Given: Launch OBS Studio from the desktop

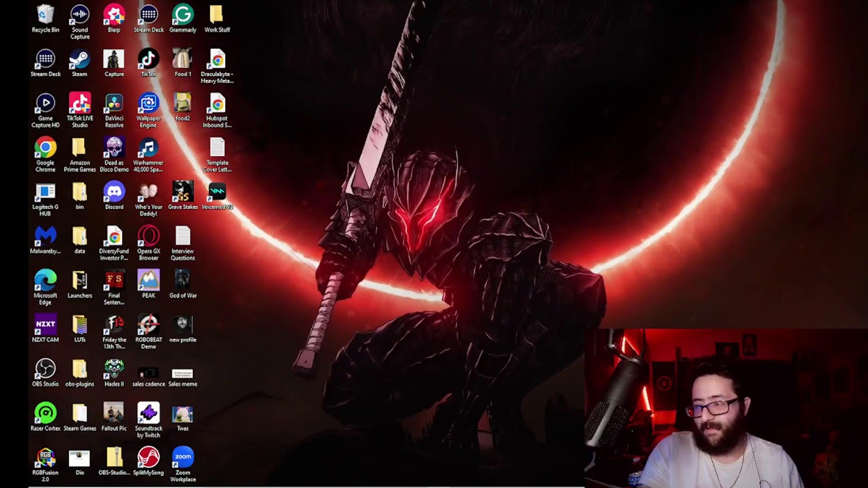Looking at the screenshot, I should pos(45,373).
